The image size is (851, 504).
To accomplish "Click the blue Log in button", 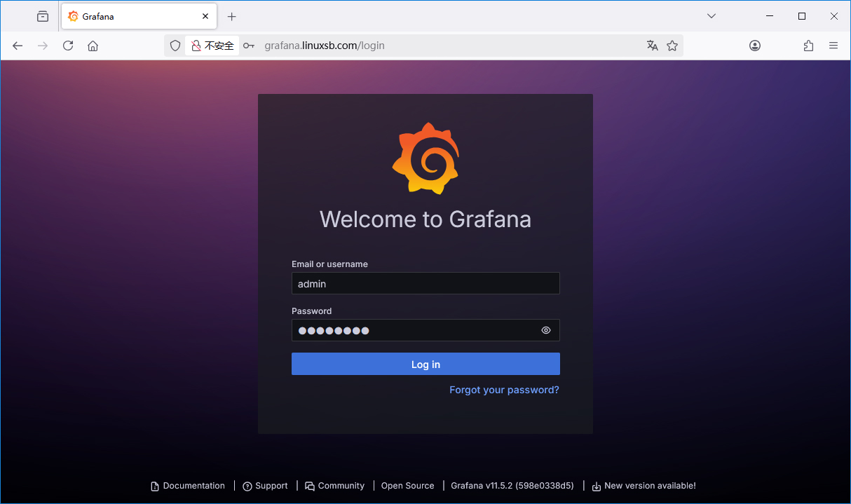I will click(425, 365).
